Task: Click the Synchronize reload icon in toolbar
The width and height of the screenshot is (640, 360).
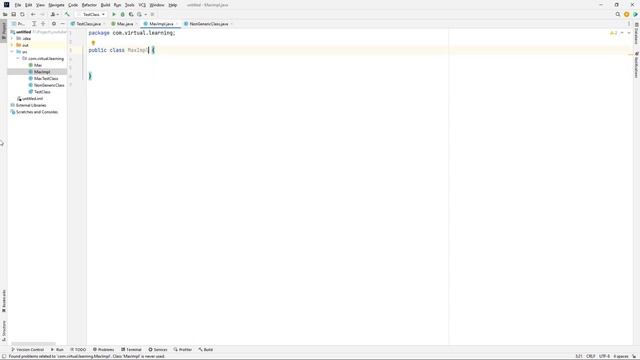Action: (22, 14)
